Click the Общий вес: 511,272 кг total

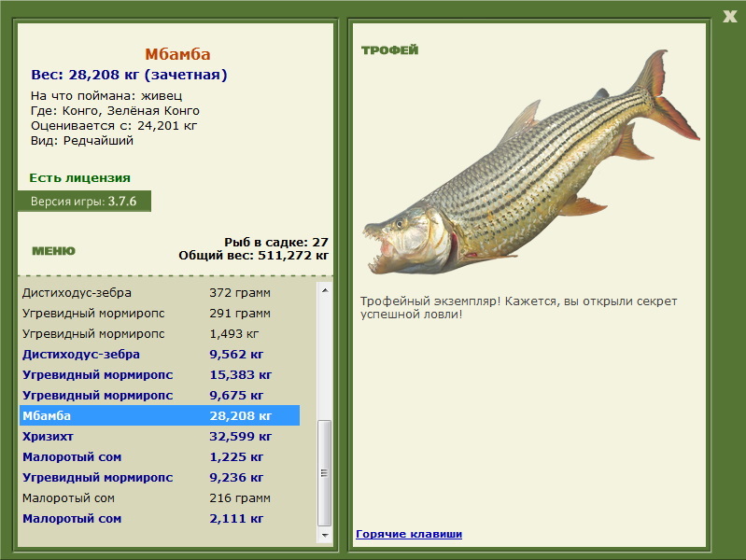254,256
